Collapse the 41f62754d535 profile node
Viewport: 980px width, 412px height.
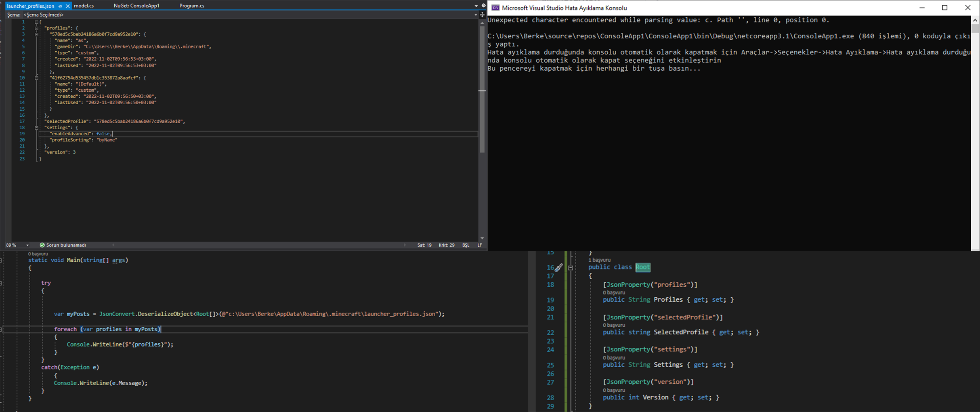click(36, 78)
